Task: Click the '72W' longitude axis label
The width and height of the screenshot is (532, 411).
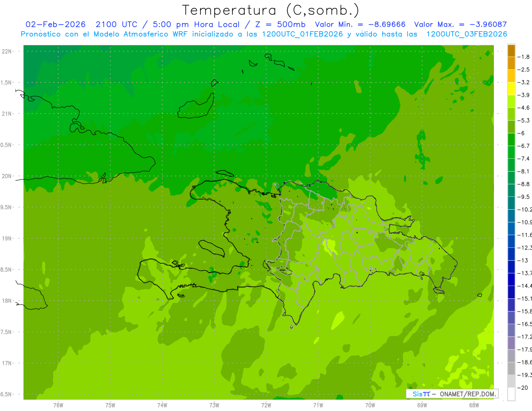Action: pyautogui.click(x=266, y=405)
